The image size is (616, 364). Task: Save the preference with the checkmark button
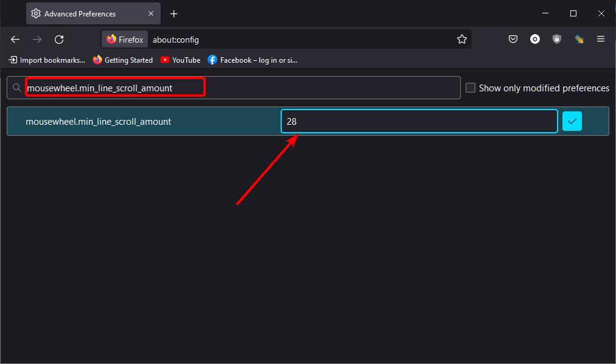click(x=572, y=121)
